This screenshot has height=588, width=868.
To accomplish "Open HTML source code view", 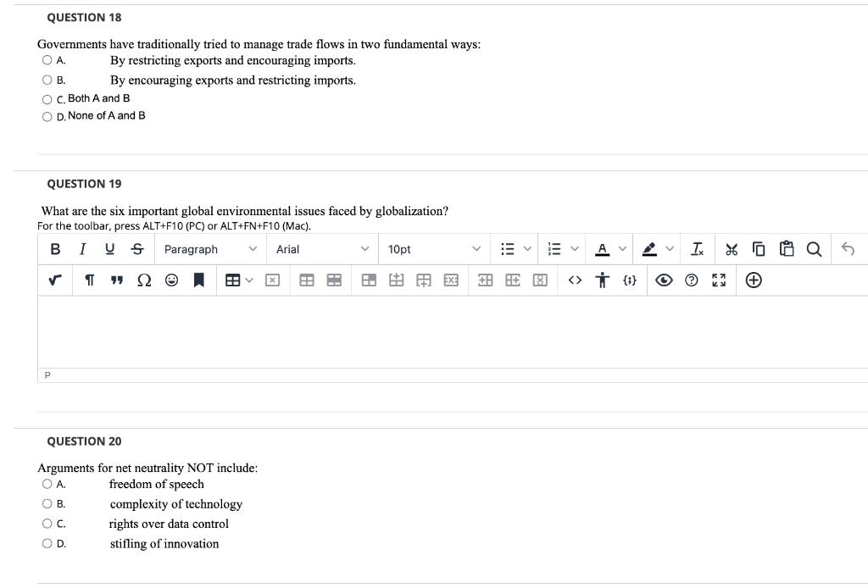I will pos(575,280).
